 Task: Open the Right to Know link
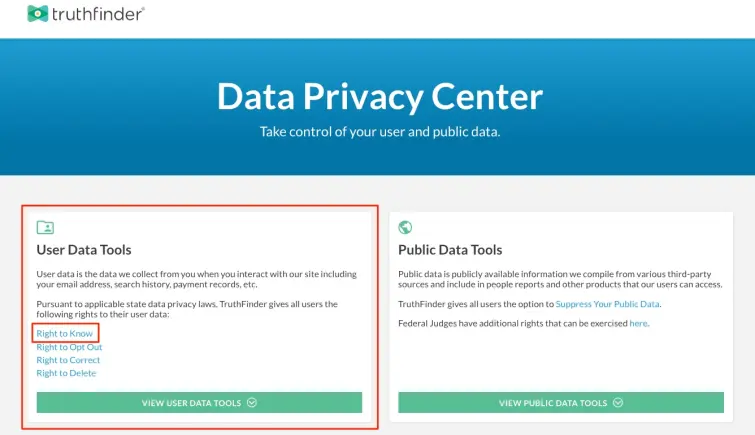tap(64, 333)
